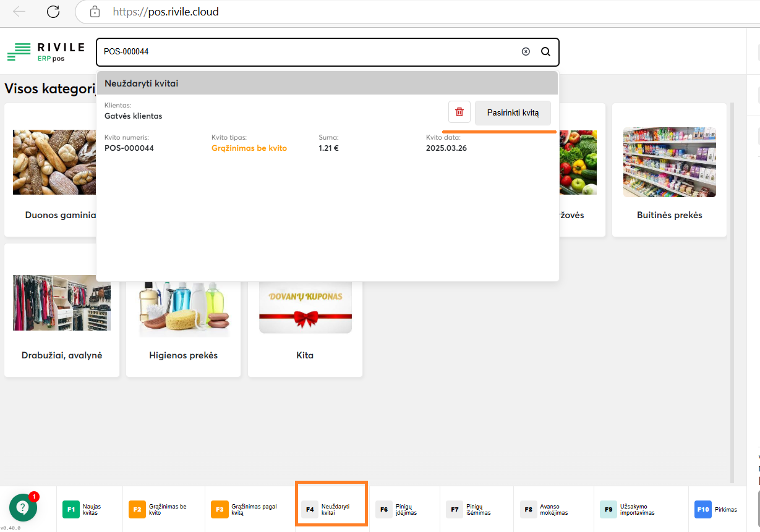Open the Buitinės prekės category

pyautogui.click(x=669, y=170)
